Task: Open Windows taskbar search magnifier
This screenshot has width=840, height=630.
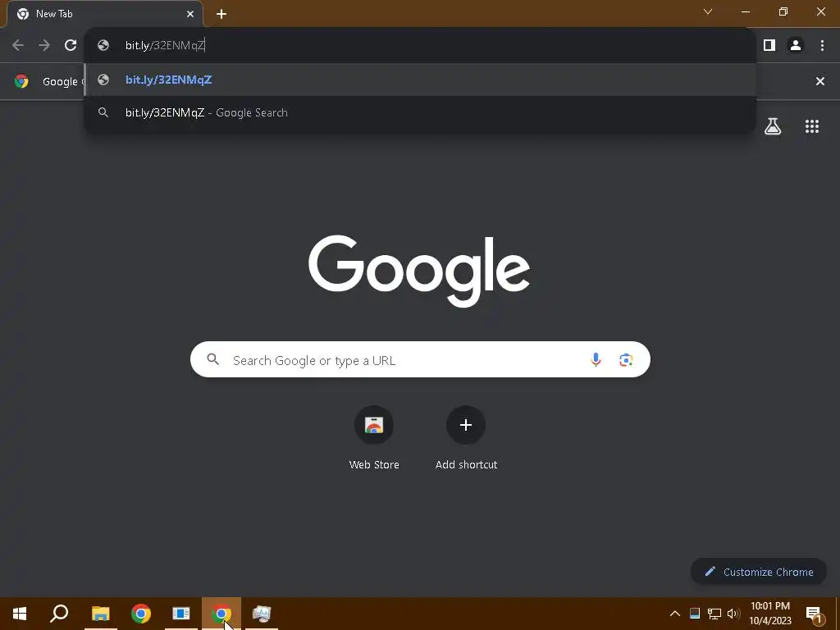Action: pyautogui.click(x=59, y=614)
